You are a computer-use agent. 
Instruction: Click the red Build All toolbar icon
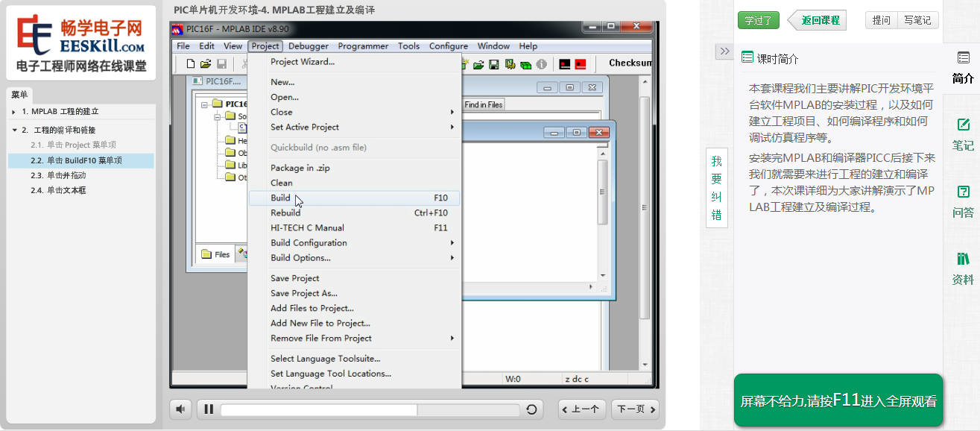click(x=581, y=65)
